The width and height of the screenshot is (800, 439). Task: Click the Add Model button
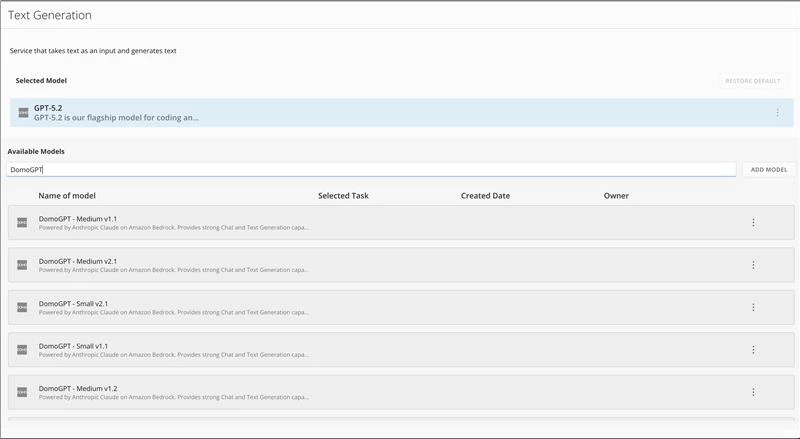tap(769, 169)
